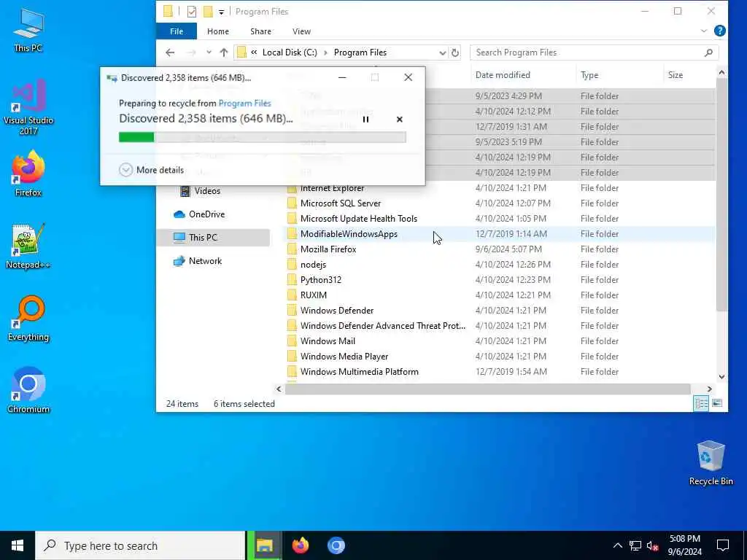Open Customize Quick Access Toolbar dropdown

(x=221, y=12)
